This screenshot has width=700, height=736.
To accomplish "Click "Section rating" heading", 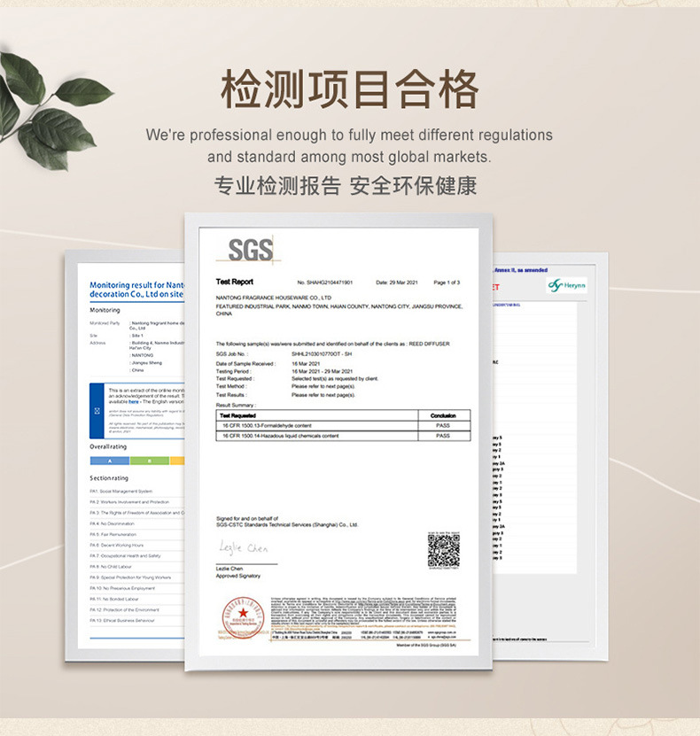I will pyautogui.click(x=109, y=478).
